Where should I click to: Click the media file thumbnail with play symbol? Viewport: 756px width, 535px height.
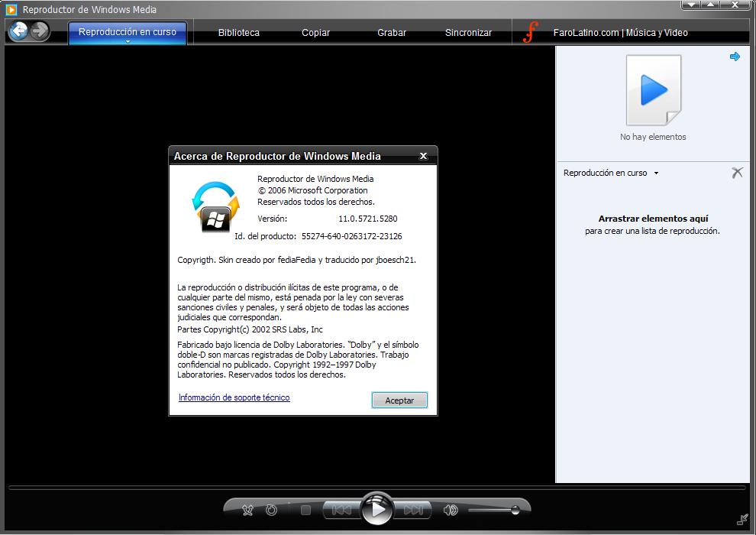tap(654, 90)
